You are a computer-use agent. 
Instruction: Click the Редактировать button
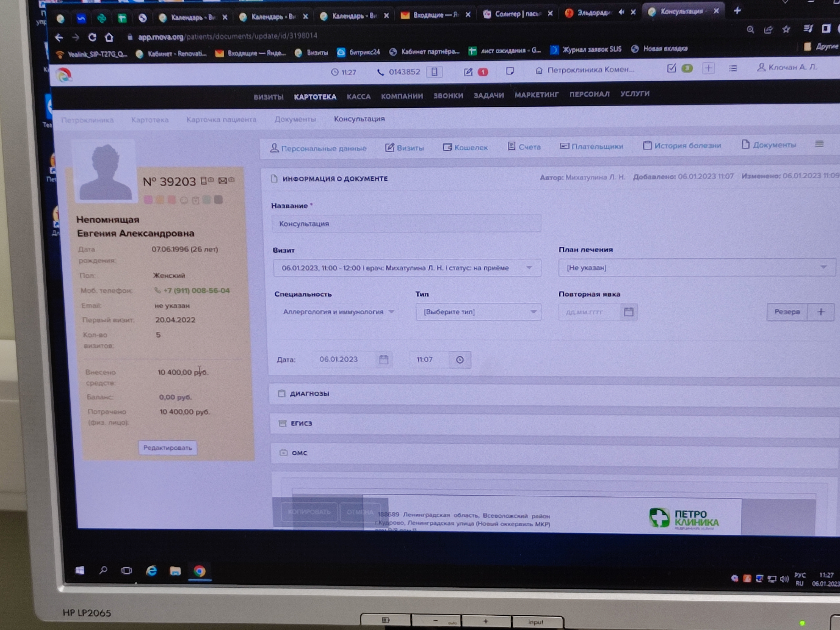coord(167,448)
